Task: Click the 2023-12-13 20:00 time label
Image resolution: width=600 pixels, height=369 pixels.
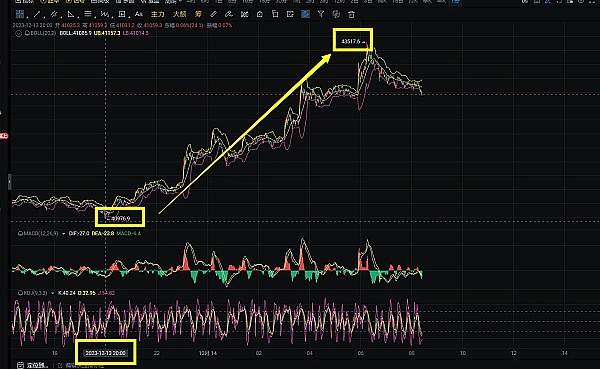Action: click(x=106, y=353)
